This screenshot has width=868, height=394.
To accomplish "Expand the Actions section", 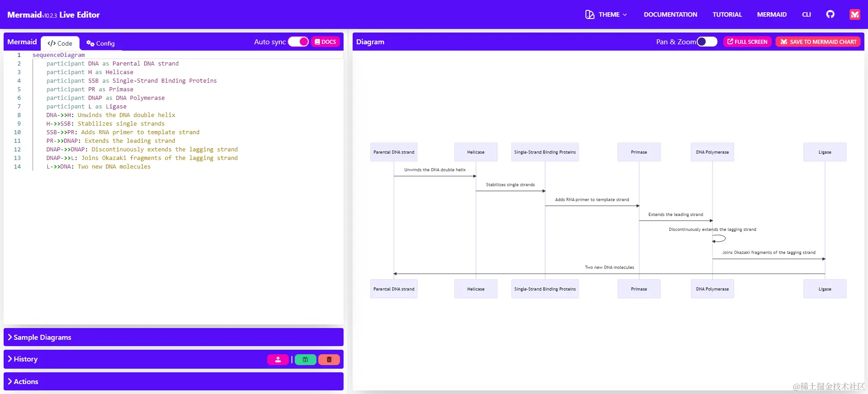I will pos(174,381).
